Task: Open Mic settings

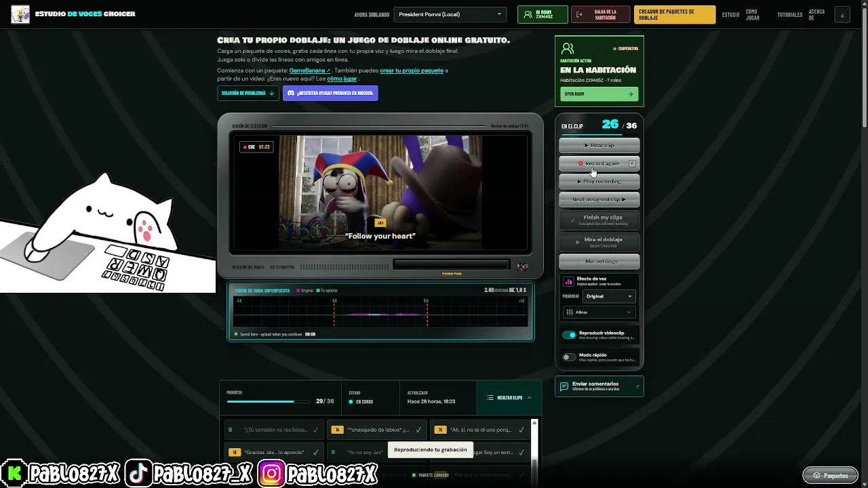Action: 599,262
